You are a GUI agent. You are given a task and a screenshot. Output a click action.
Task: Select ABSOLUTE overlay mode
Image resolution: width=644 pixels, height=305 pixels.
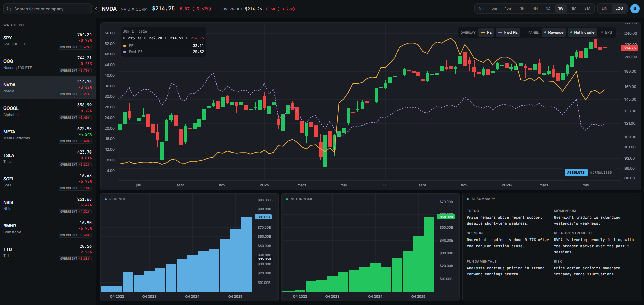pos(576,173)
